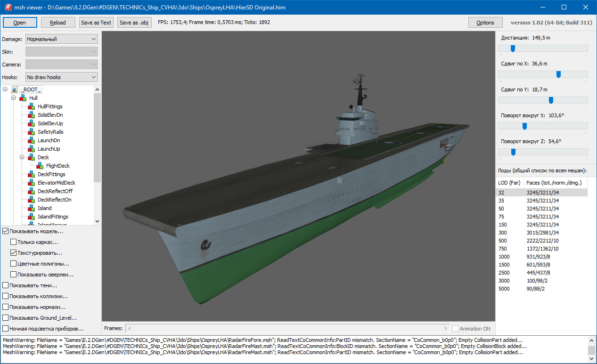Screen dimensions: 597x364
Task: Select the ElevatorMidDeck tree item
Action: [57, 183]
